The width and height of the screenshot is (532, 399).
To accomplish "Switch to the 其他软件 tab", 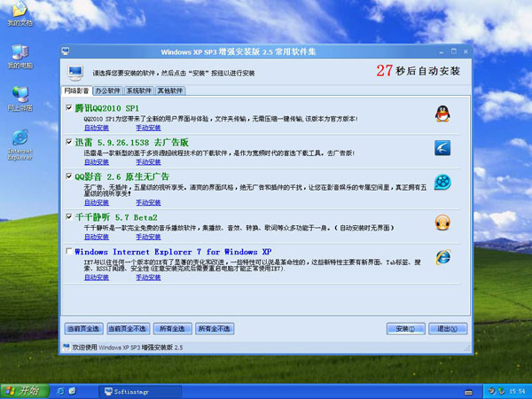I will (170, 90).
